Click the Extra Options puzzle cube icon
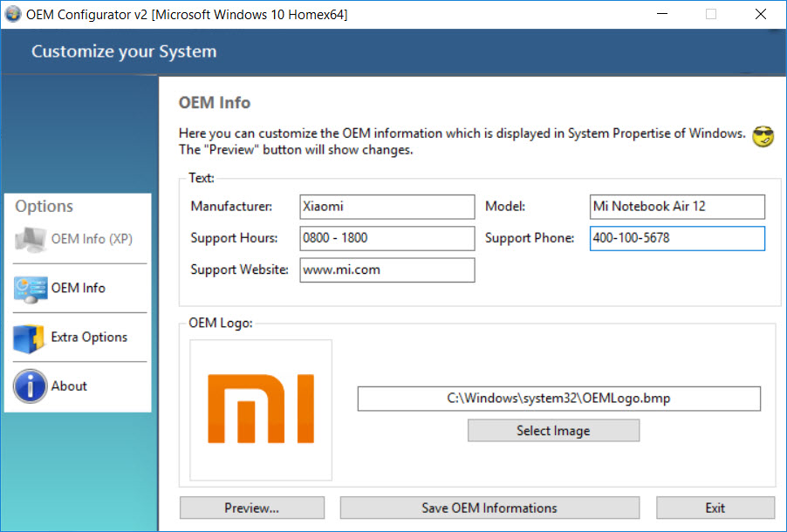This screenshot has height=532, width=787. 29,338
